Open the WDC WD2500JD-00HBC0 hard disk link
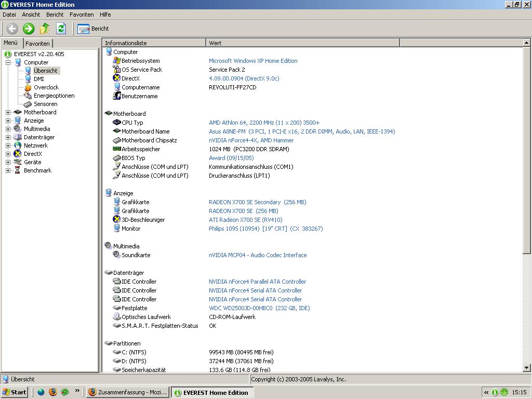Viewport: 532px width, 399px height. (x=259, y=308)
